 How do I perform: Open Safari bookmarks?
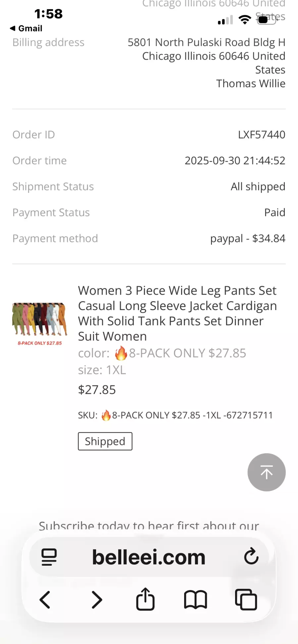tap(195, 600)
